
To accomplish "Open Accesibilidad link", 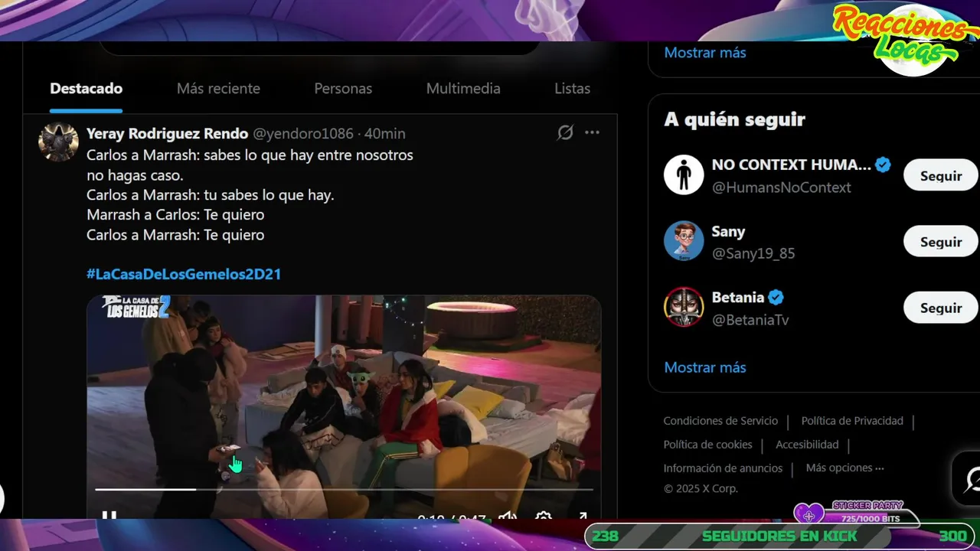I will click(807, 445).
